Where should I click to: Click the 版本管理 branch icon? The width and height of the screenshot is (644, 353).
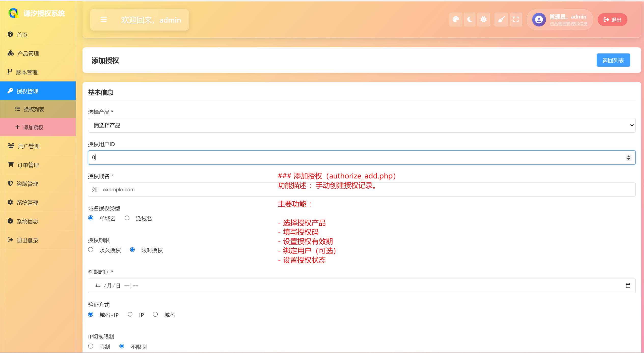[10, 72]
